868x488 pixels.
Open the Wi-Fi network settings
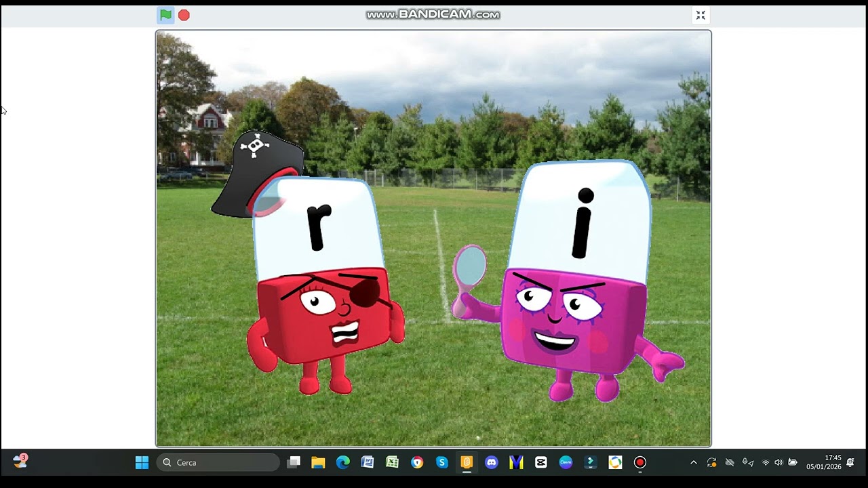[766, 462]
